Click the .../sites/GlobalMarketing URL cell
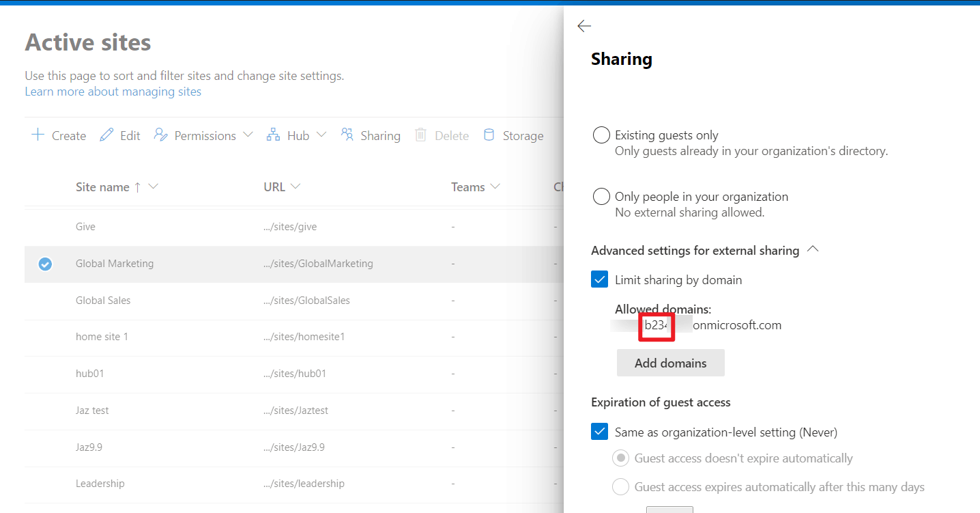Image resolution: width=980 pixels, height=513 pixels. click(319, 264)
